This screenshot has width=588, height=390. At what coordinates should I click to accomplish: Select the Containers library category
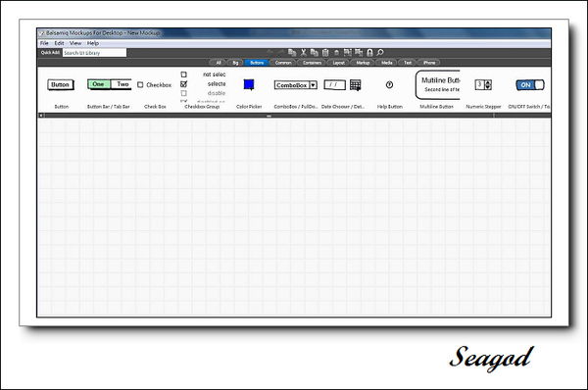(x=312, y=63)
